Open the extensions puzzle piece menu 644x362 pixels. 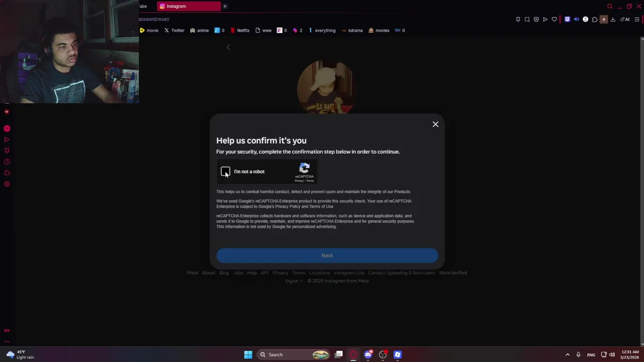pos(594,19)
